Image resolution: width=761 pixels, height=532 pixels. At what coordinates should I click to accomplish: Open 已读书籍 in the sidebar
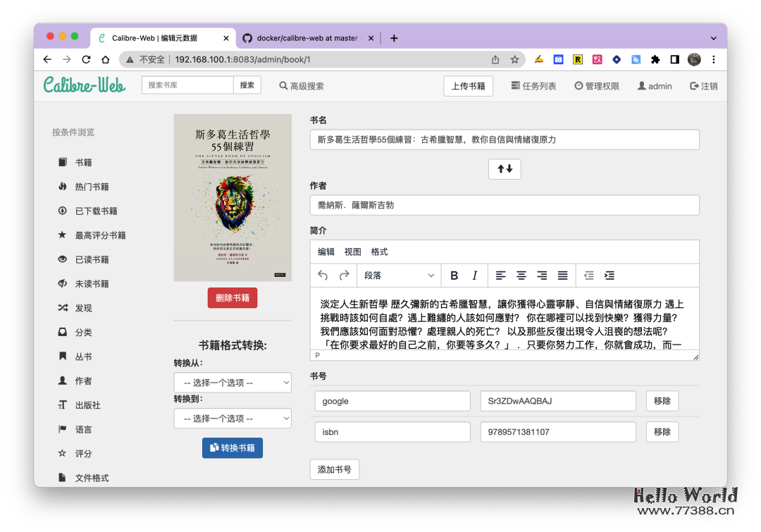[x=92, y=259]
